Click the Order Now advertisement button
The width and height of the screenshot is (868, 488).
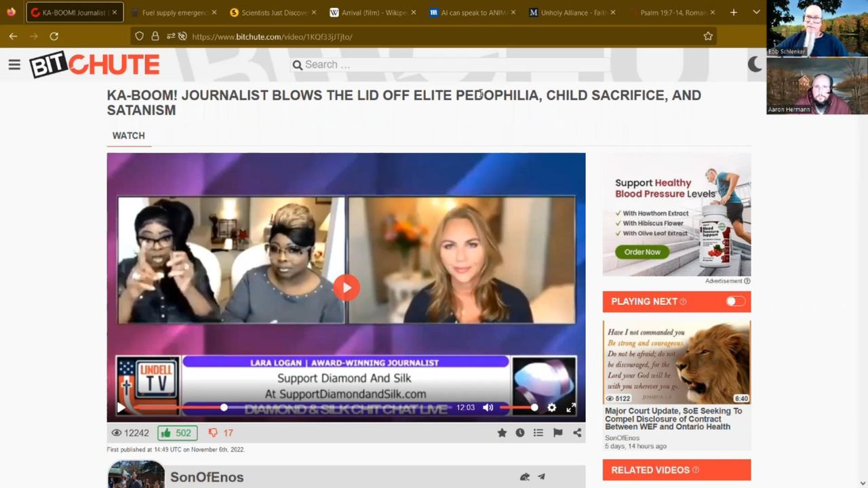(x=642, y=252)
